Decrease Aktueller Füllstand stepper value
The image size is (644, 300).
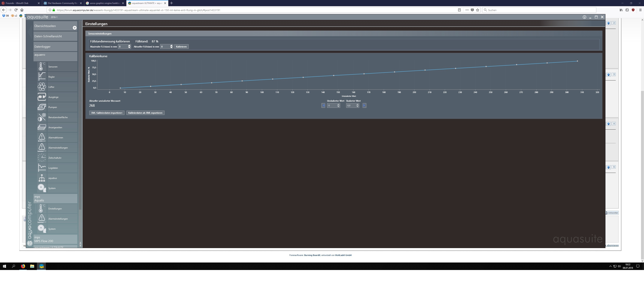171,48
